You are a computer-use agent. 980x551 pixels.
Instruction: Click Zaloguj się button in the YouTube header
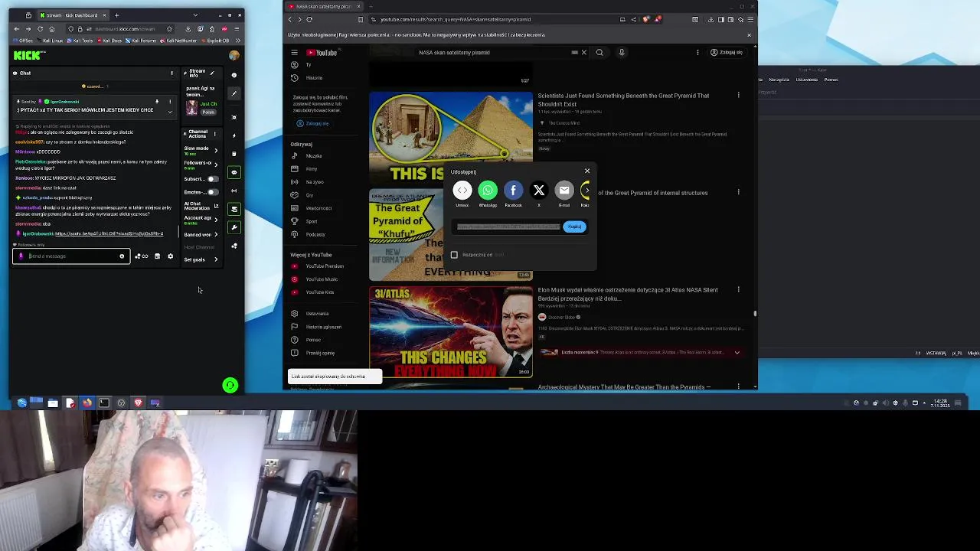(727, 53)
